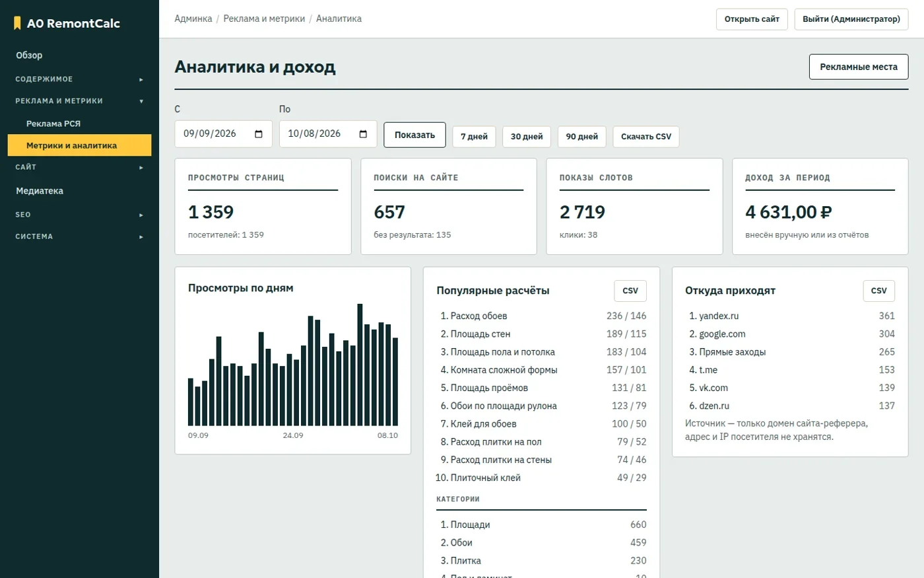Click Скачать CSV button

(646, 137)
